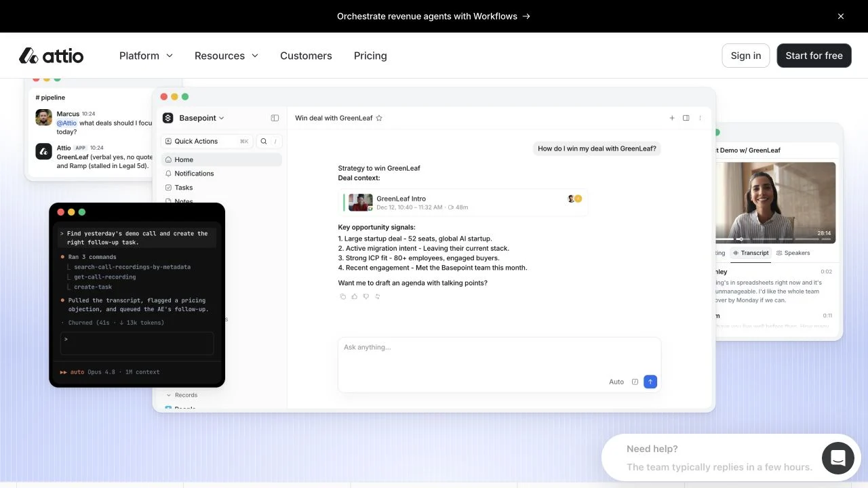Screen dimensions: 868x488
Task: Click the # pipeline channel title
Action: pos(50,98)
